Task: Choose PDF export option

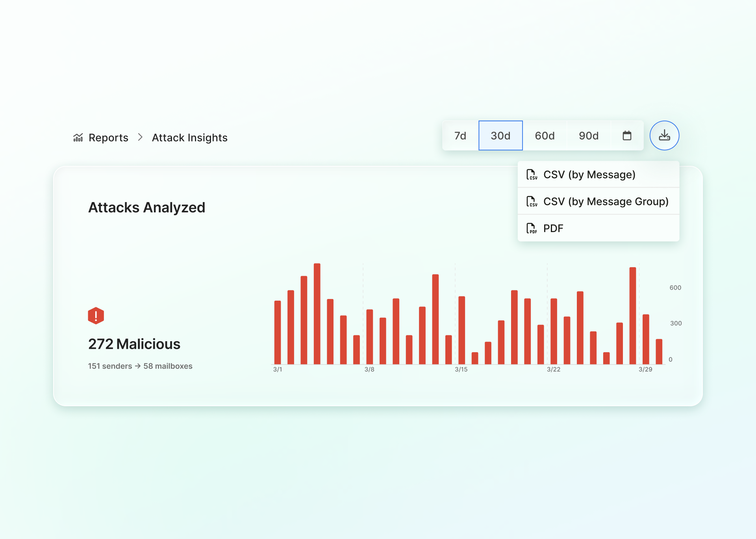Action: [x=553, y=228]
